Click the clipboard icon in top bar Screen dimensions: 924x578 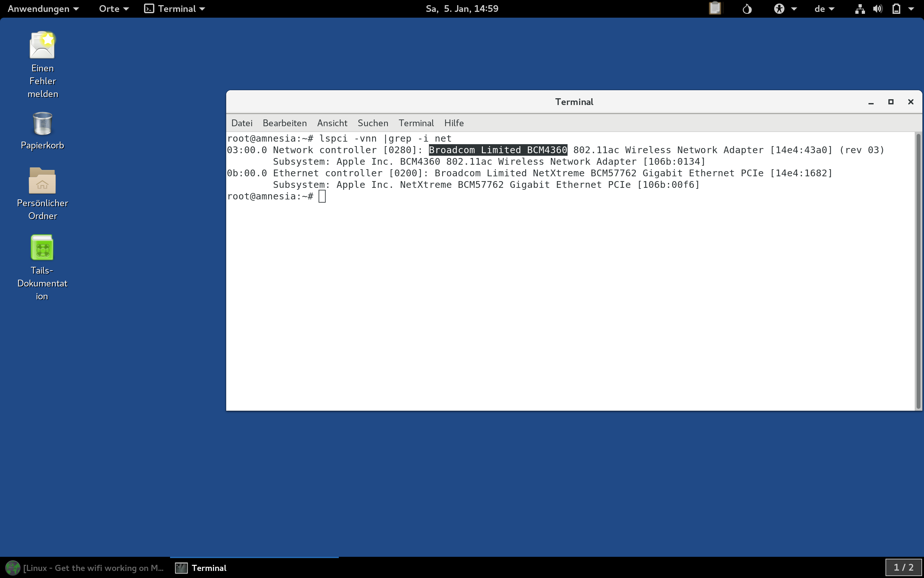coord(715,8)
